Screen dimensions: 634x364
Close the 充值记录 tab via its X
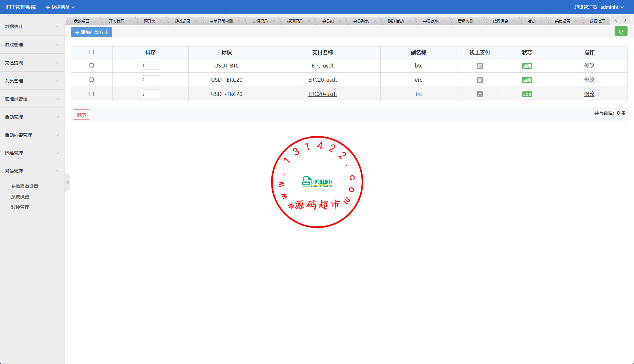tap(274, 21)
